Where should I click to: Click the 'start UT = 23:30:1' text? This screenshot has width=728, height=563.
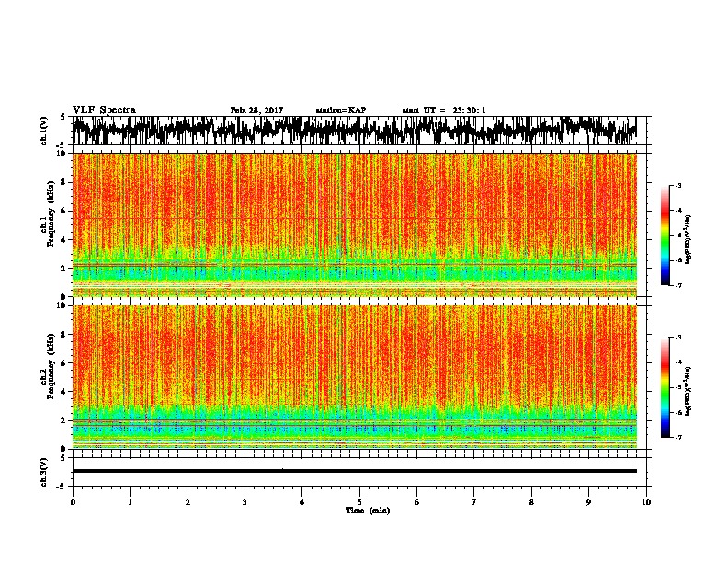tap(444, 110)
